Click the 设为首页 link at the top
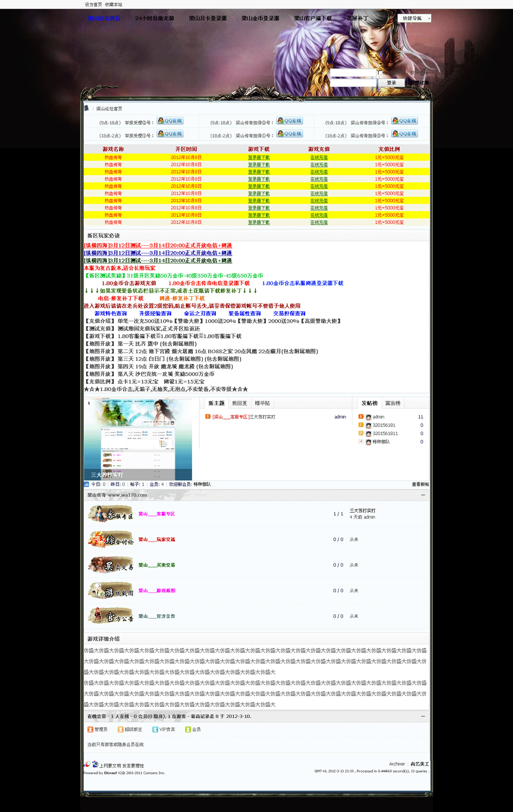 (93, 5)
